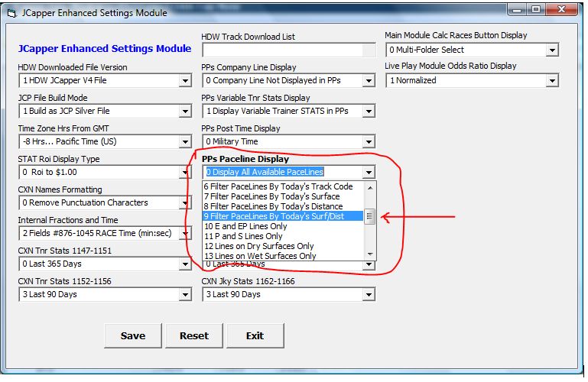The image size is (588, 382).
Task: Expand CXN Tnr Stats 1152-1156 dropdown
Action: click(185, 295)
